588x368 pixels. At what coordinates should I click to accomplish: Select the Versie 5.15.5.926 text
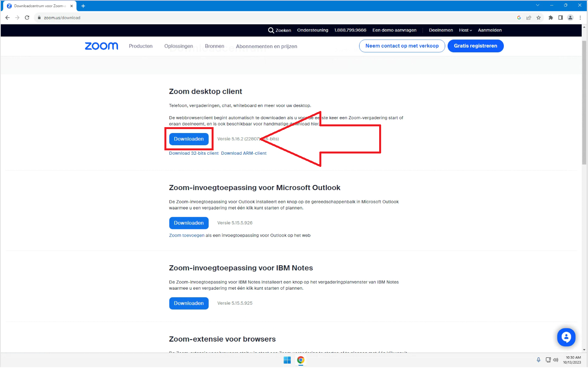(235, 223)
